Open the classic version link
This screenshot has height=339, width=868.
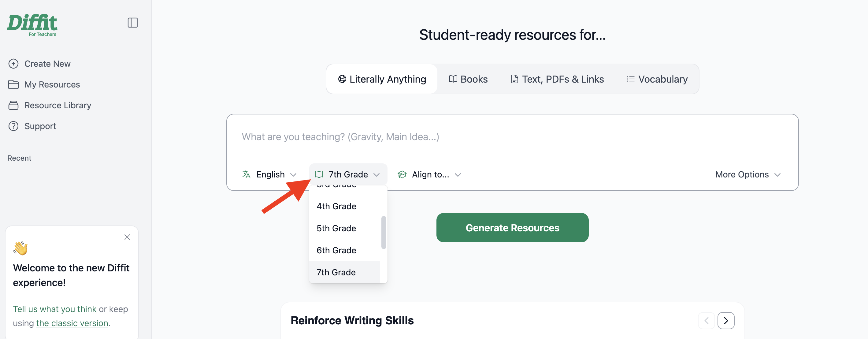coord(72,323)
